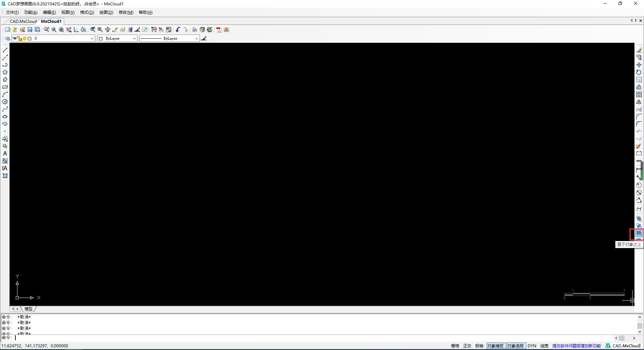
Task: Click the layer 0 color swatch
Action: click(x=30, y=39)
